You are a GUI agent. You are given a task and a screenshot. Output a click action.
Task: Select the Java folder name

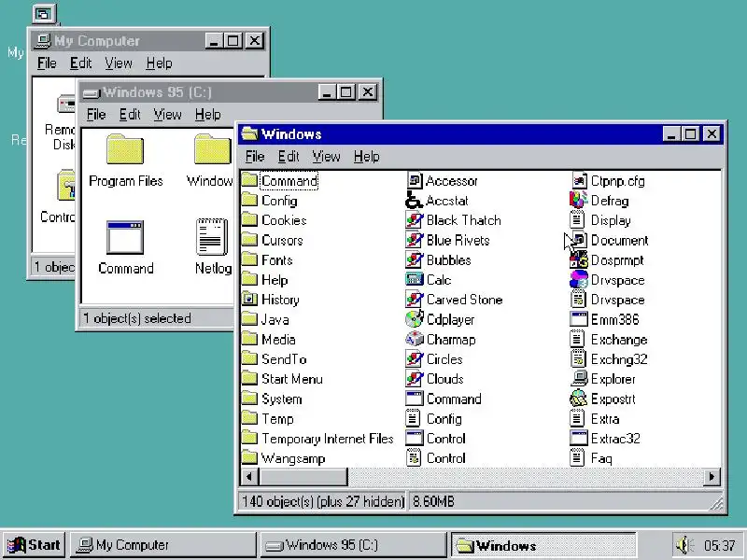point(275,320)
